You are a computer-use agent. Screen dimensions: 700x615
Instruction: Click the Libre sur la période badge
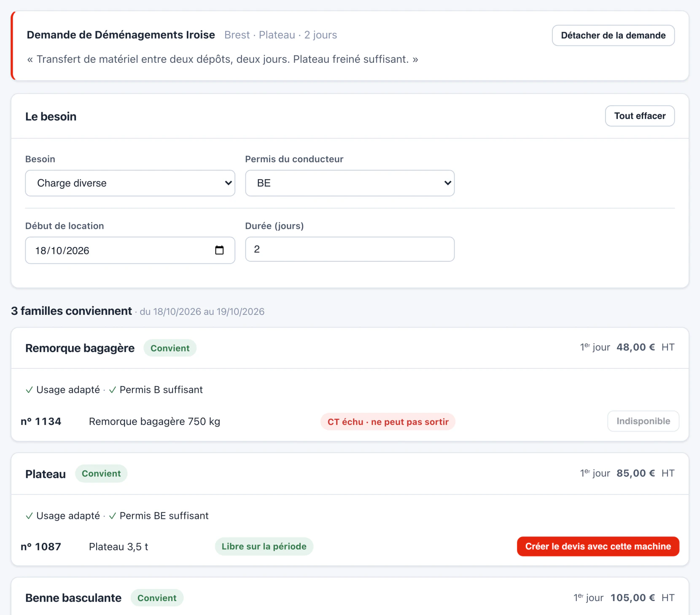click(264, 546)
